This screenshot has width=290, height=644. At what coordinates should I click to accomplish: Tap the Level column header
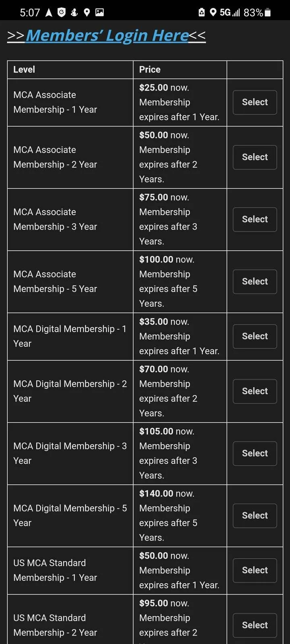coord(24,70)
